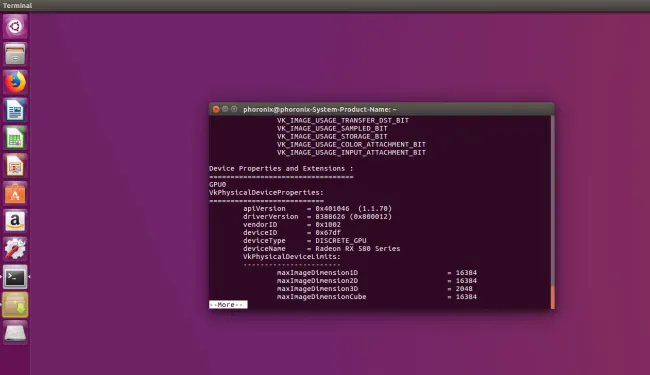Click the Terminal label in the top panel
Screen dimensions: 650x375
(17, 5)
